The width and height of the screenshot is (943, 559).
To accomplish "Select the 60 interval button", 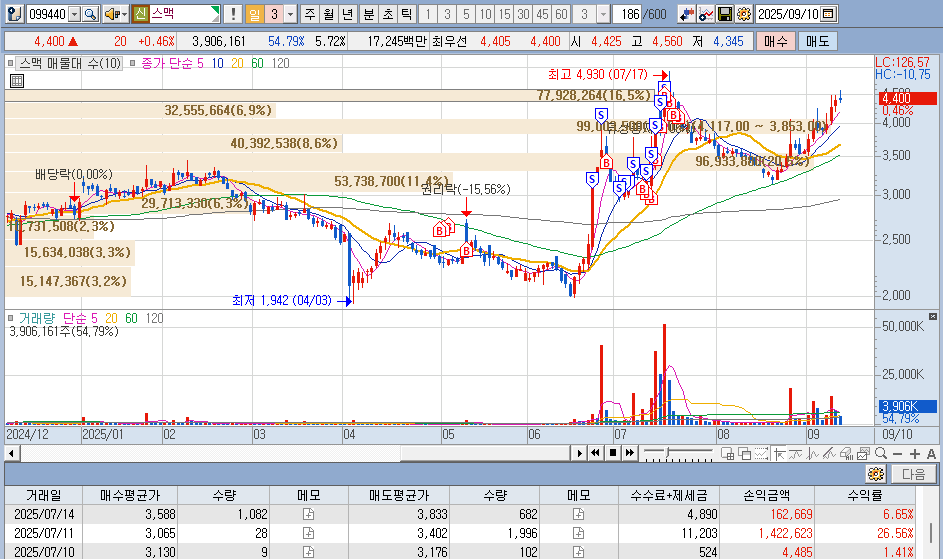I will [562, 14].
